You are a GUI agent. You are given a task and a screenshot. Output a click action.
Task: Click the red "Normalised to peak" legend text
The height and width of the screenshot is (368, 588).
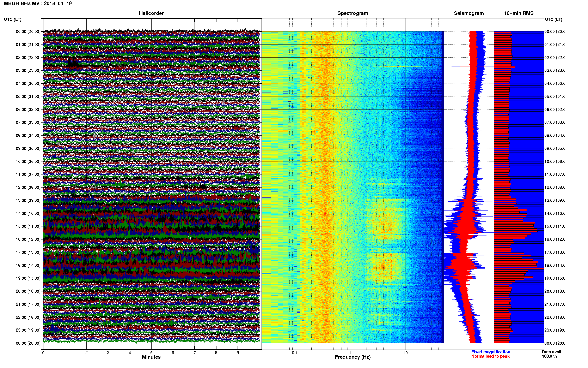click(490, 356)
